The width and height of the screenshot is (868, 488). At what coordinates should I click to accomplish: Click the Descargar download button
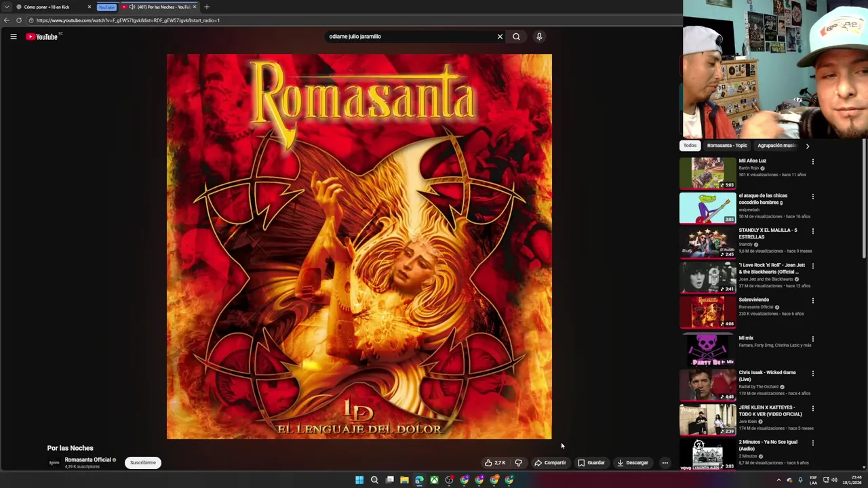633,463
